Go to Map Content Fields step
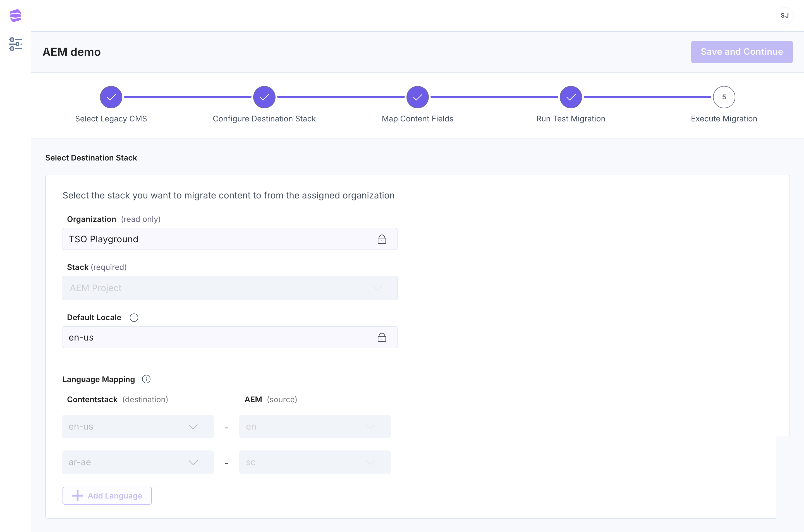 (418, 97)
